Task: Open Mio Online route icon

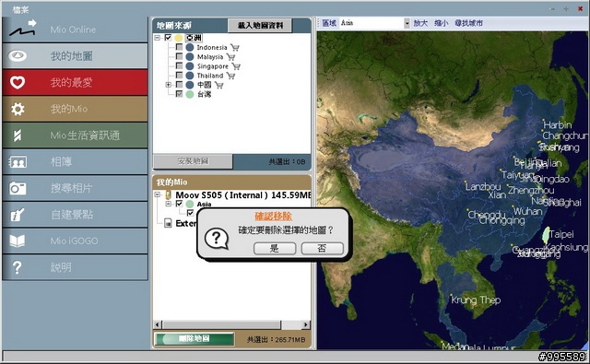Action: pyautogui.click(x=23, y=29)
